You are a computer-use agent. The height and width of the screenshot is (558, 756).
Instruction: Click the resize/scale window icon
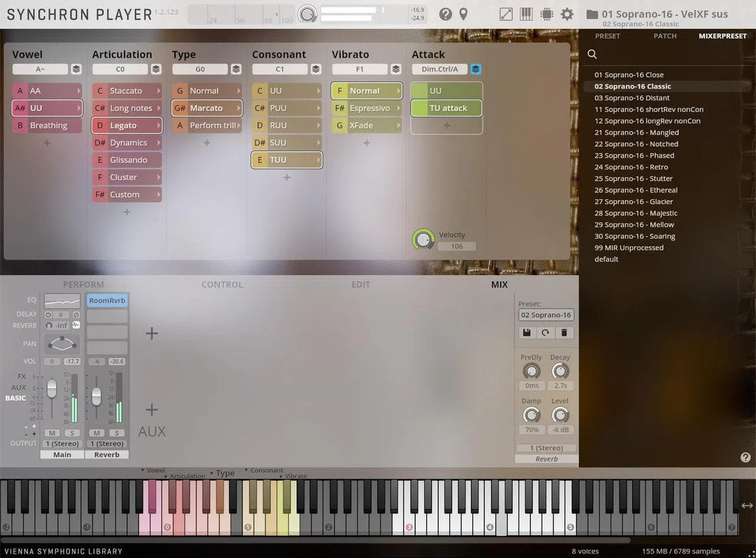click(x=506, y=14)
